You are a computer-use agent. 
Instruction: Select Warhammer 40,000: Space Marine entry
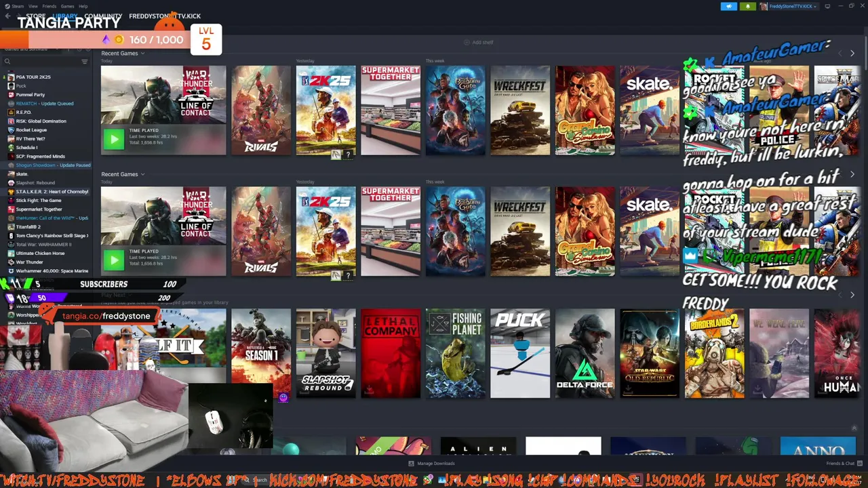pos(52,271)
